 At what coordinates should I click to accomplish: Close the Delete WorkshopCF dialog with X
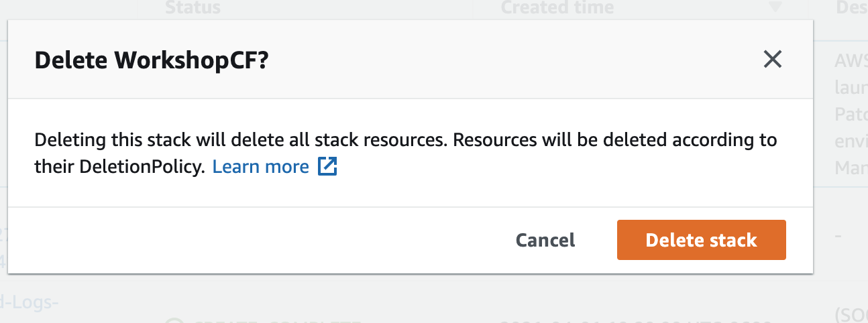coord(773,60)
